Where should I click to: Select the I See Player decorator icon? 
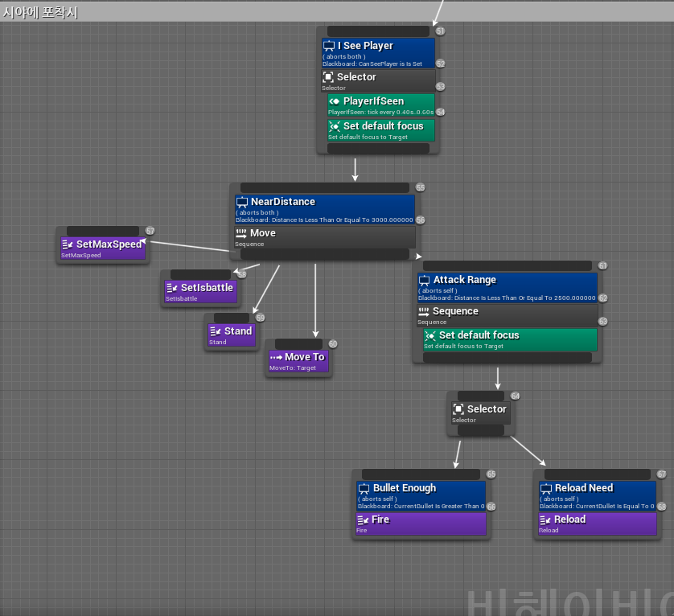coord(329,46)
